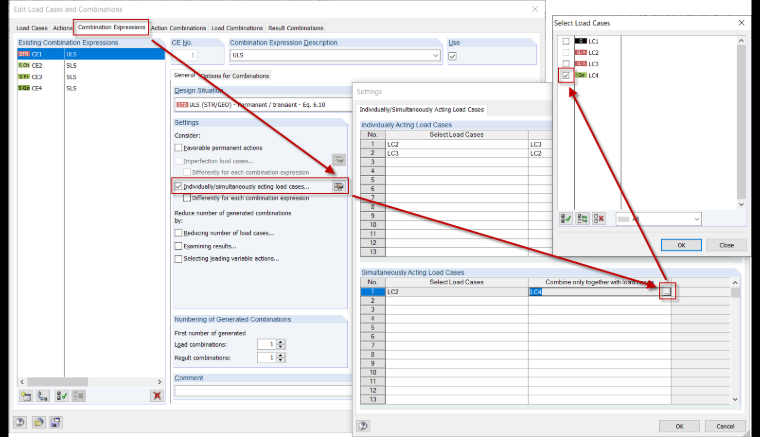Viewport: 760px width, 437px height.
Task: Click LC3 in Individually Acting row 2
Action: [457, 153]
